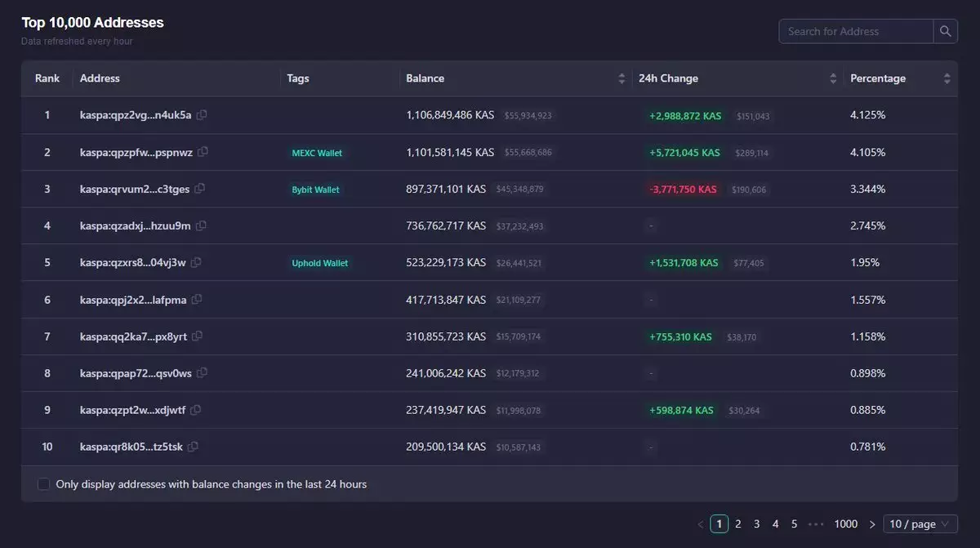Copy rank 7 address qq2ka7...px8yrt

coord(197,336)
